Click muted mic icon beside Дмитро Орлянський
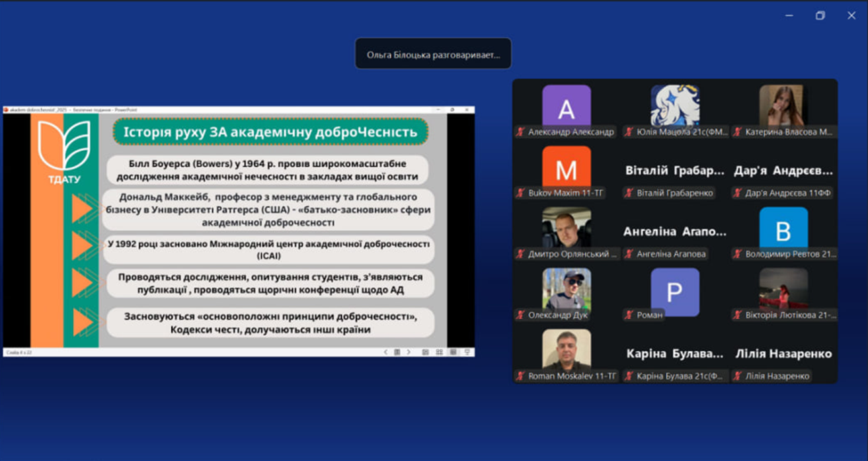Viewport: 868px width, 461px height. tap(521, 254)
